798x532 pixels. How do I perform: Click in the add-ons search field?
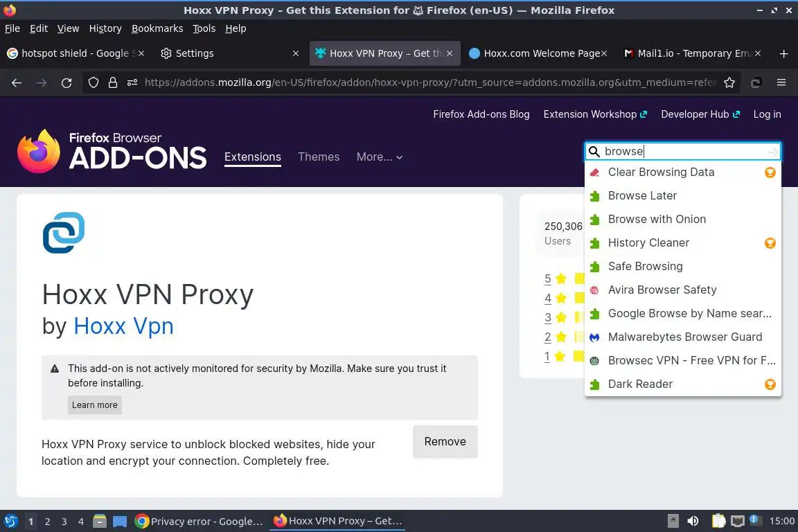coord(682,151)
